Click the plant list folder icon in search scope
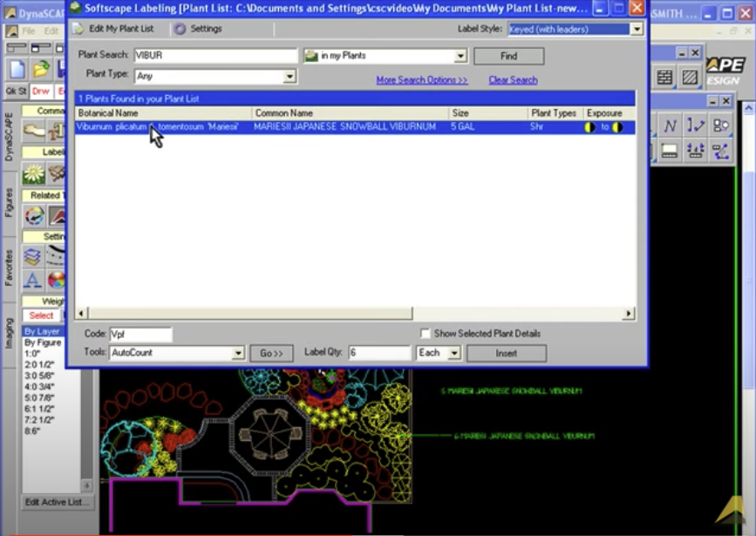756x536 pixels. click(311, 56)
